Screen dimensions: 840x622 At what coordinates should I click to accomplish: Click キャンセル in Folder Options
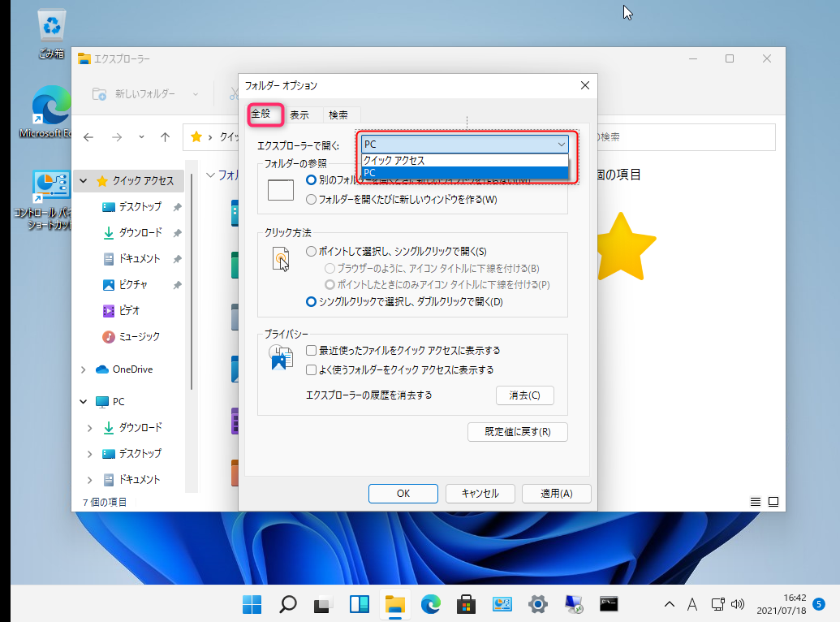pos(480,494)
